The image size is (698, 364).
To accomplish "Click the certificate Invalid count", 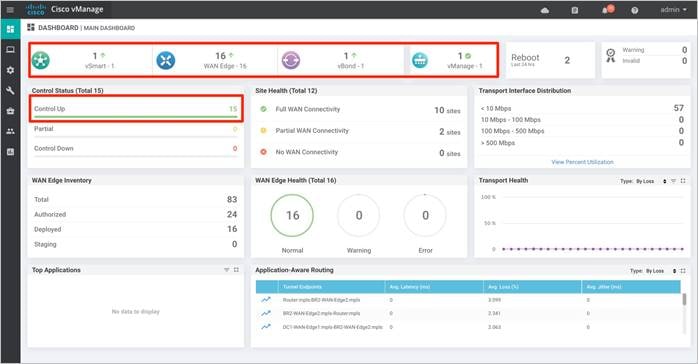I will pos(684,61).
